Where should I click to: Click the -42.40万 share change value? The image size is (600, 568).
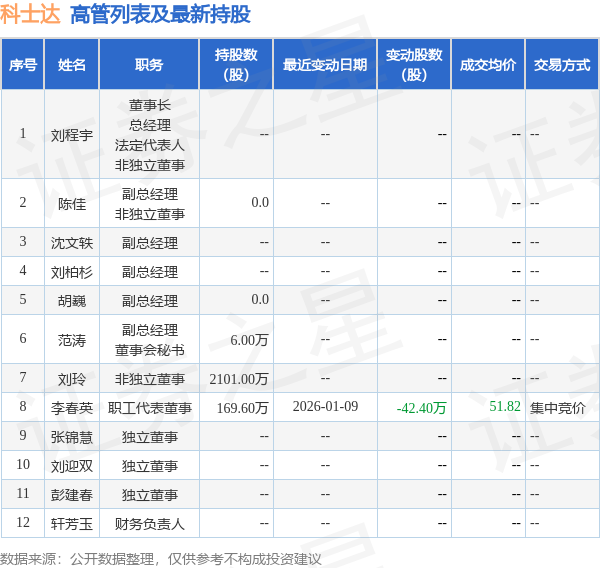421,408
